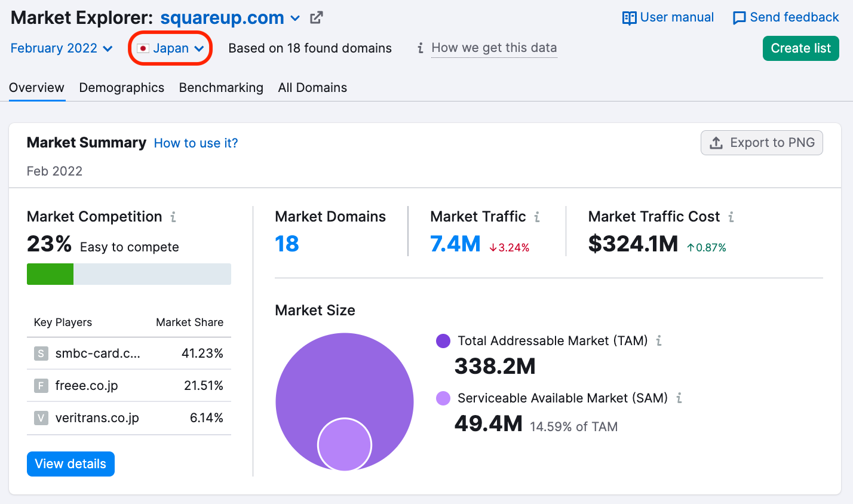
Task: Click the veritrans.co.jp favicon icon
Action: pos(41,418)
